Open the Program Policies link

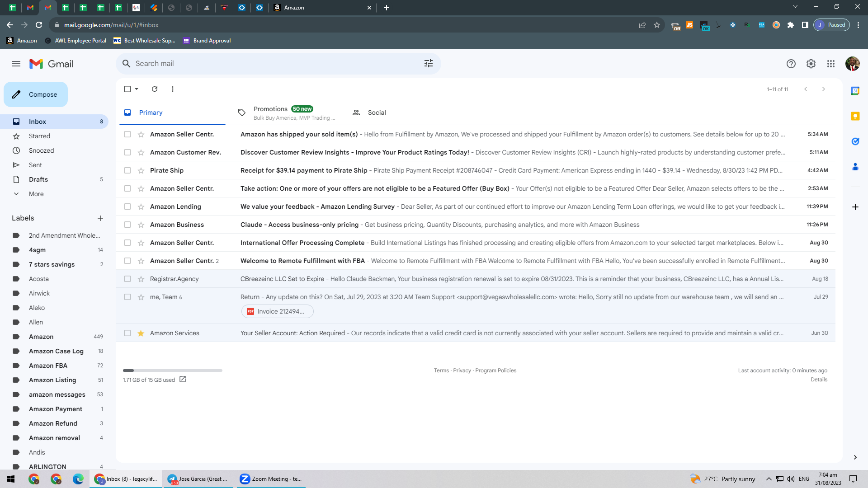tap(495, 371)
